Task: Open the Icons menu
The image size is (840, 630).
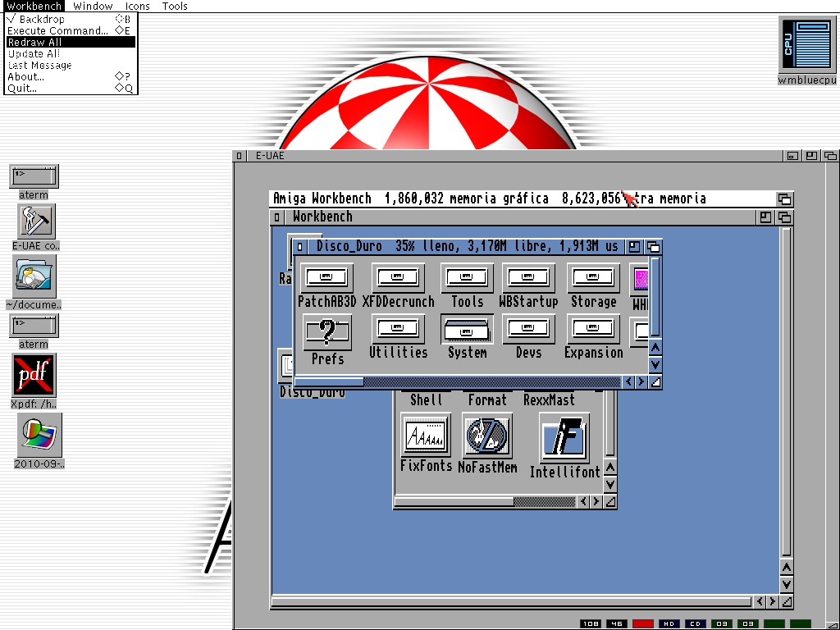Action: pos(137,7)
